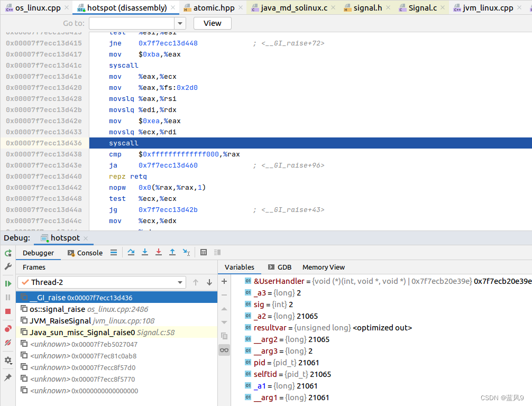The width and height of the screenshot is (532, 406).
Task: Click the Step Into icon
Action: tap(145, 252)
